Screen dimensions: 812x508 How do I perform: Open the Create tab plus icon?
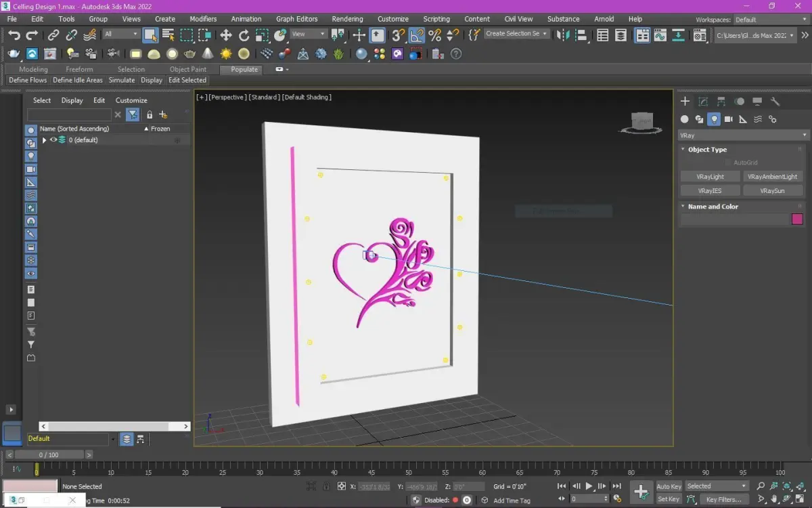(685, 101)
